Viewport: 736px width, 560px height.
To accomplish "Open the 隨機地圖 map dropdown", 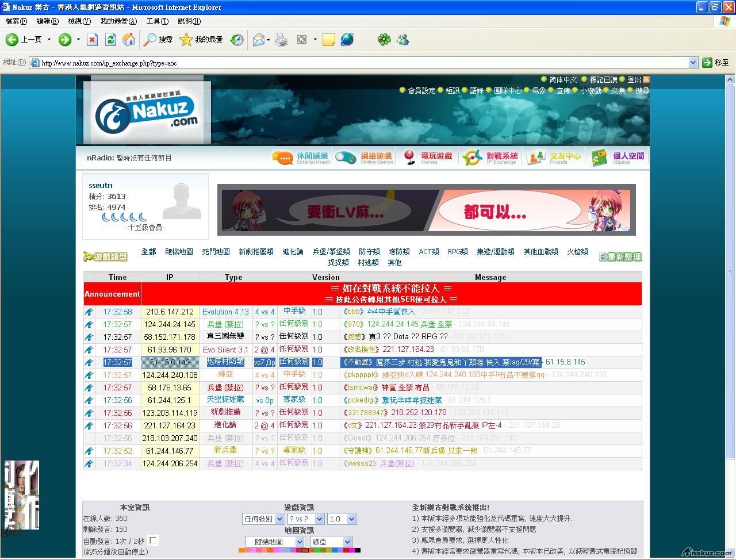I will pos(275,542).
